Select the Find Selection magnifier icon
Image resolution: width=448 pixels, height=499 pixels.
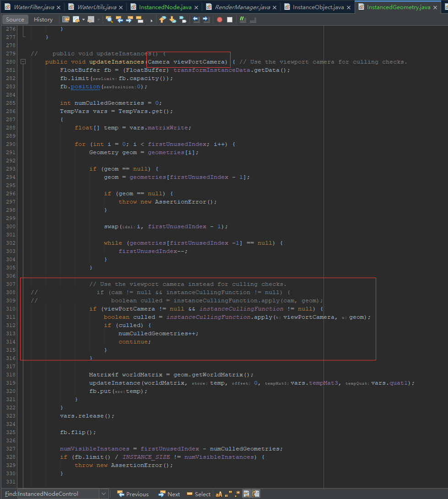[x=109, y=19]
